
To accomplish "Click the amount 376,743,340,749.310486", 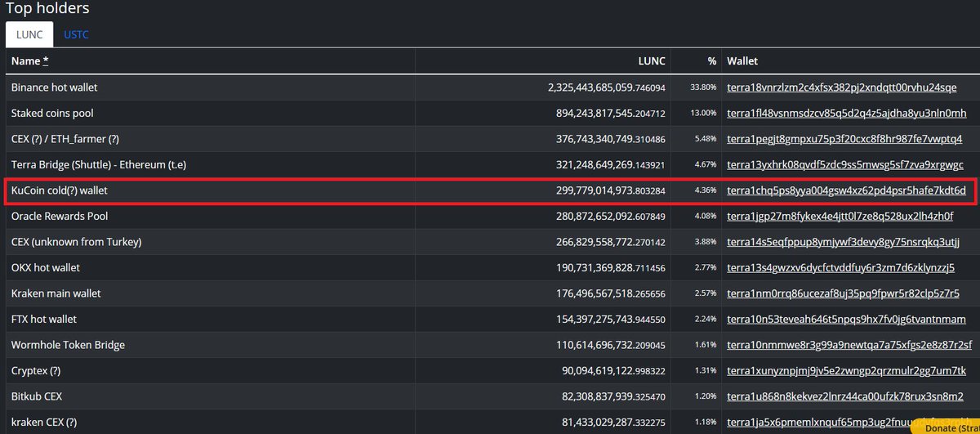I will [610, 139].
